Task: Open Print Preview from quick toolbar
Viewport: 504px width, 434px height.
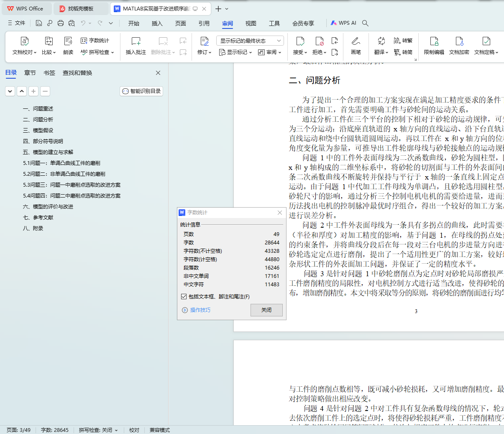Action: click(x=72, y=23)
